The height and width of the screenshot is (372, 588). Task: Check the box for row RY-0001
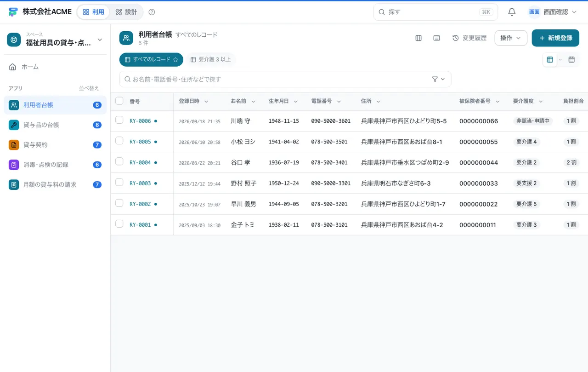click(119, 224)
